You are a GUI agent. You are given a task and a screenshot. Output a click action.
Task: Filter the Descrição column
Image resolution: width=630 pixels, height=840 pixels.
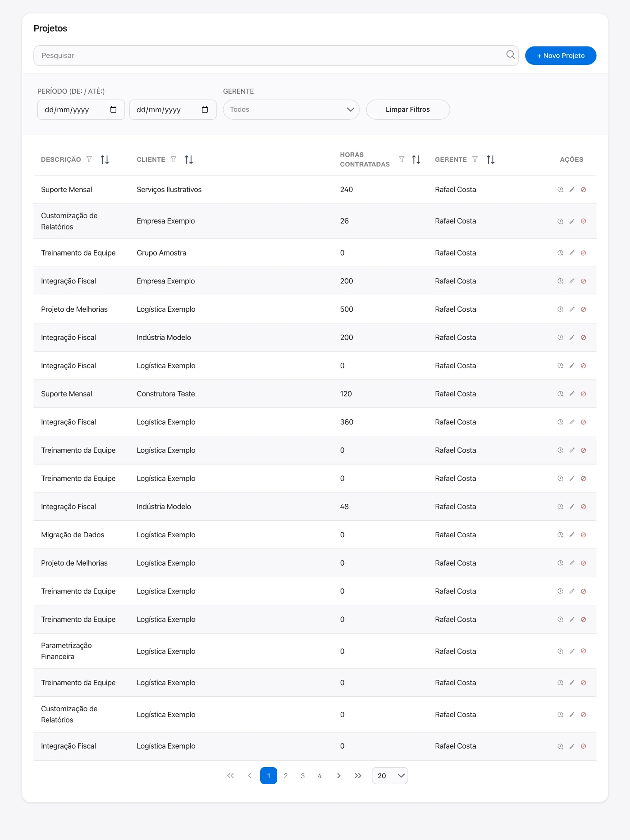coord(89,159)
